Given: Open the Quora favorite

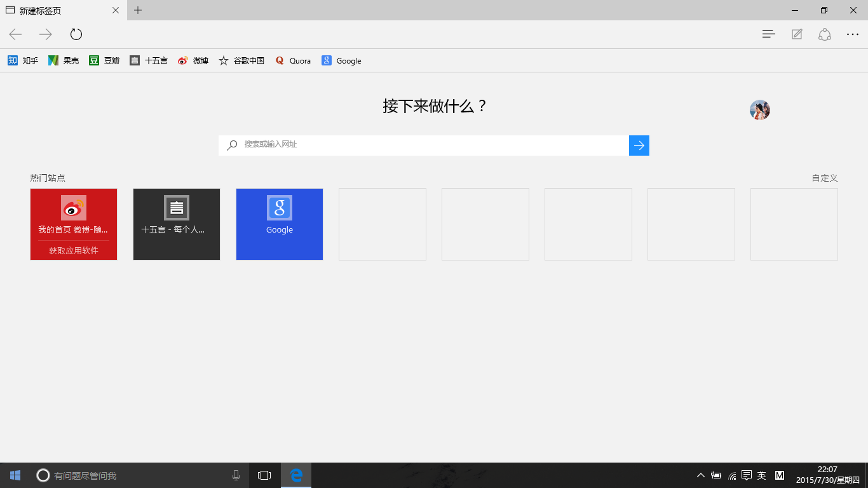Looking at the screenshot, I should (x=293, y=61).
